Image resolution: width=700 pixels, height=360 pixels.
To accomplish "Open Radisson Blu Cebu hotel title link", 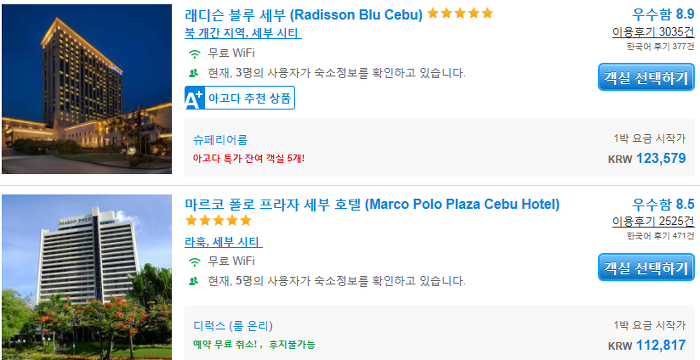I will 304,15.
